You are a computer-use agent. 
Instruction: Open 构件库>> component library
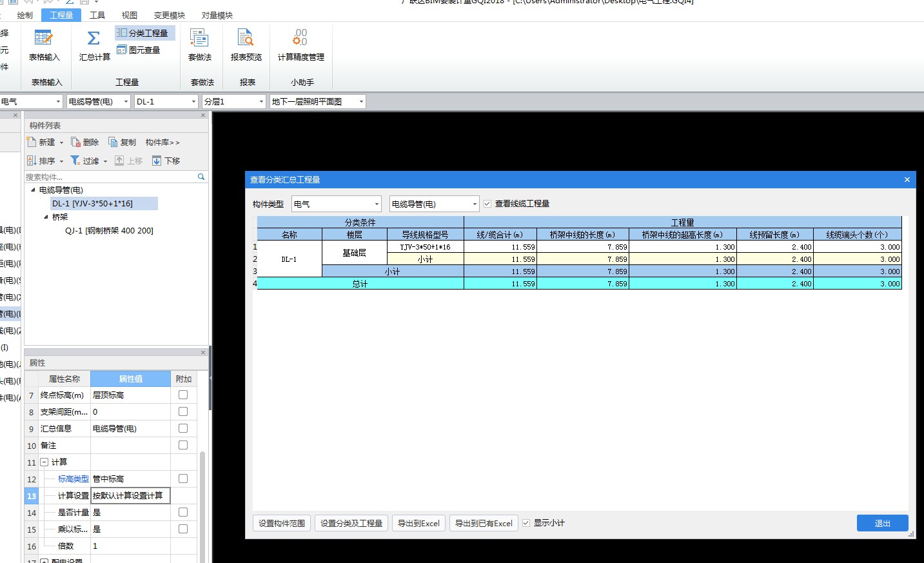click(x=162, y=142)
